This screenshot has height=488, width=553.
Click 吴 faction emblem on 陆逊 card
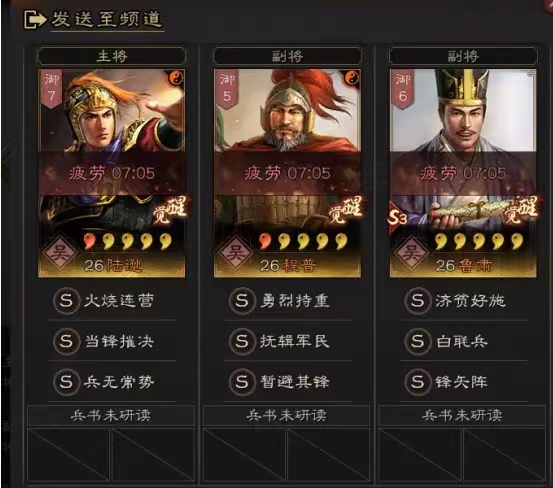60,253
